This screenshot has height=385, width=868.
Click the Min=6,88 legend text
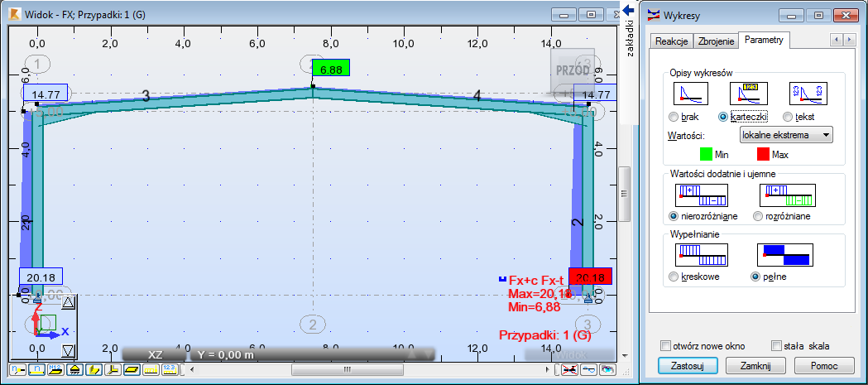[534, 306]
